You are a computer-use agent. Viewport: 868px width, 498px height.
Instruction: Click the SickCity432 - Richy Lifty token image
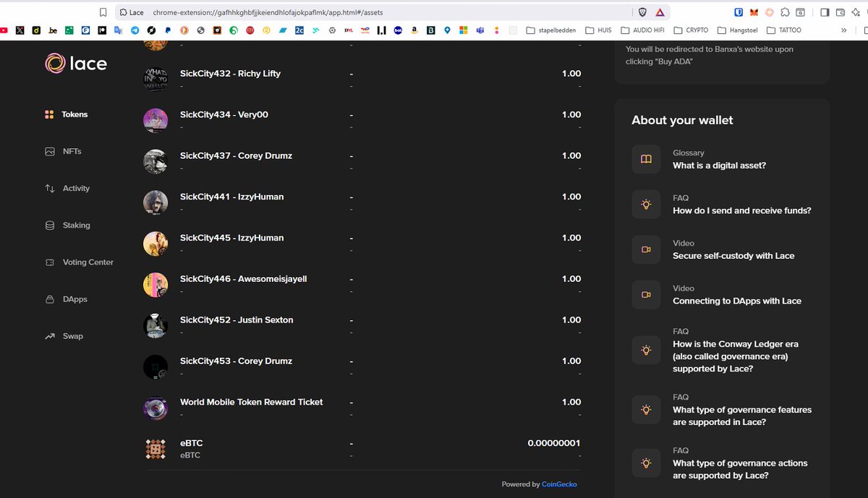(156, 79)
